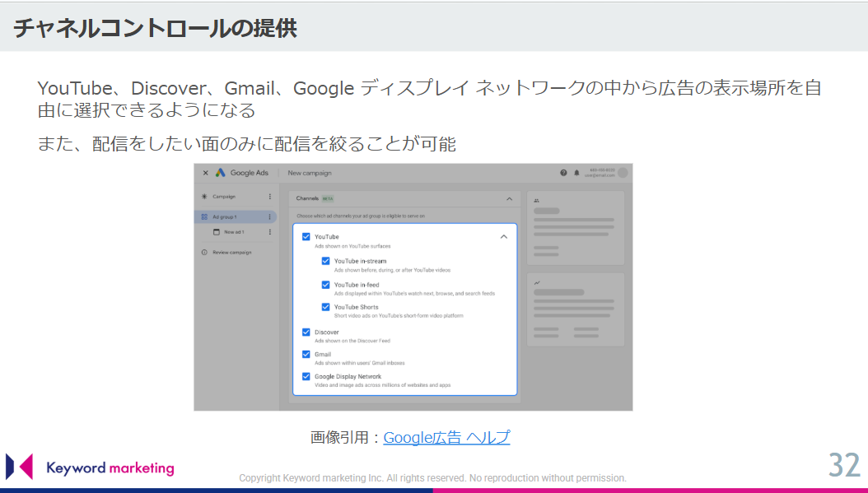Click 'Video and image ads across millions' text
The height and width of the screenshot is (493, 868).
coord(382,385)
